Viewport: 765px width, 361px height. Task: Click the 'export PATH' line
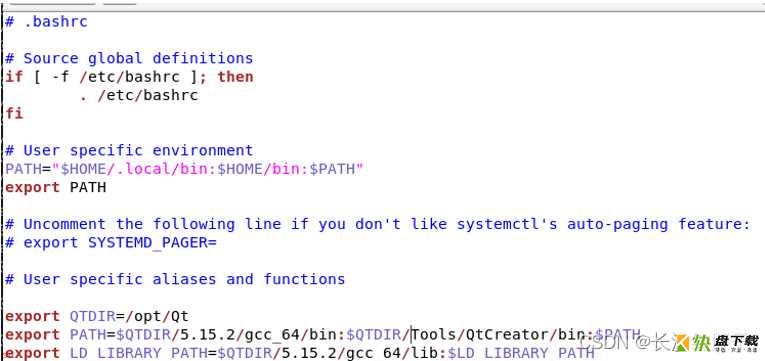[x=56, y=187]
